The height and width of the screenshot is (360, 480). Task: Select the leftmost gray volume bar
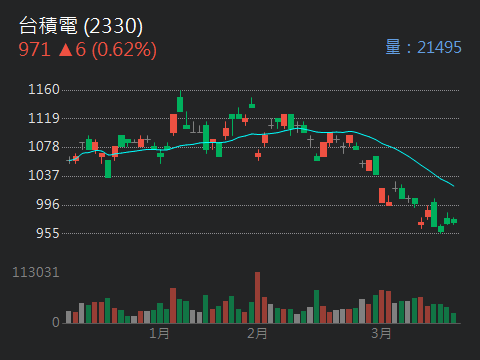click(x=68, y=317)
